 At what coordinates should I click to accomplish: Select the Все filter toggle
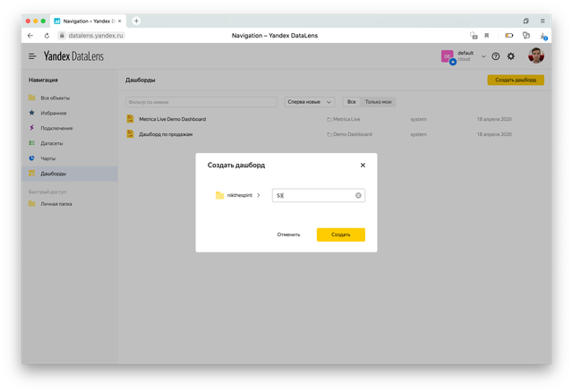coord(352,102)
